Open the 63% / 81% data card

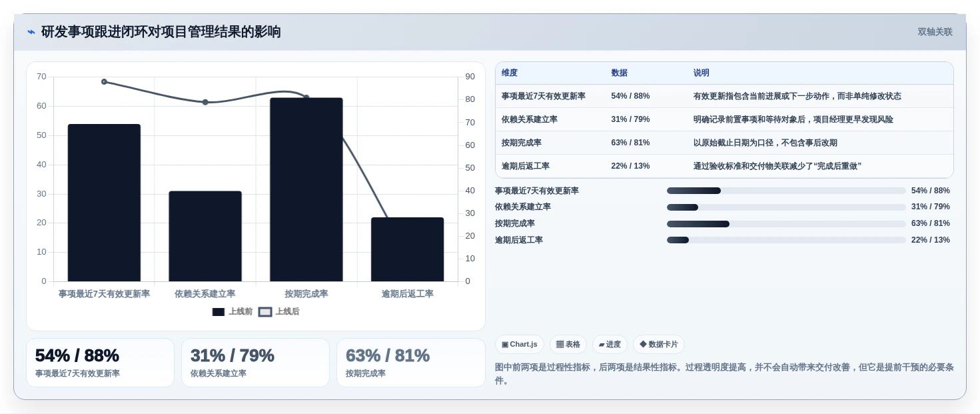click(411, 363)
